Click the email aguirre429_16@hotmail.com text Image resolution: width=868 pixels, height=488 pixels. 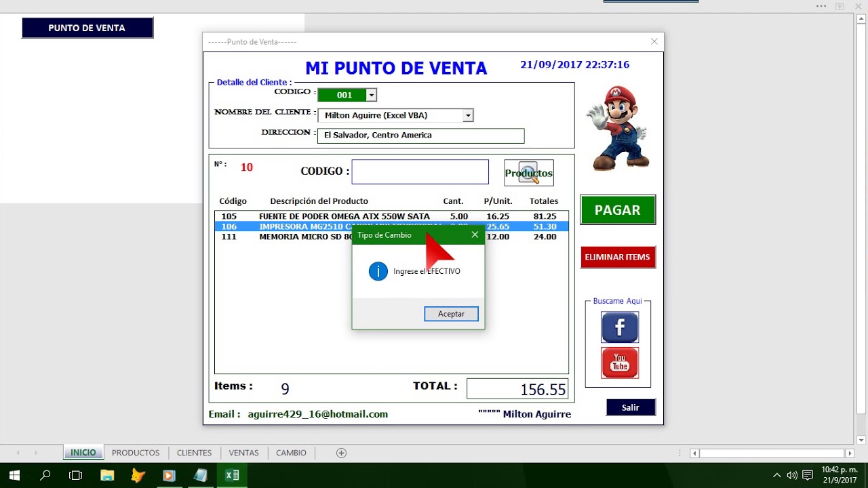pos(317,414)
